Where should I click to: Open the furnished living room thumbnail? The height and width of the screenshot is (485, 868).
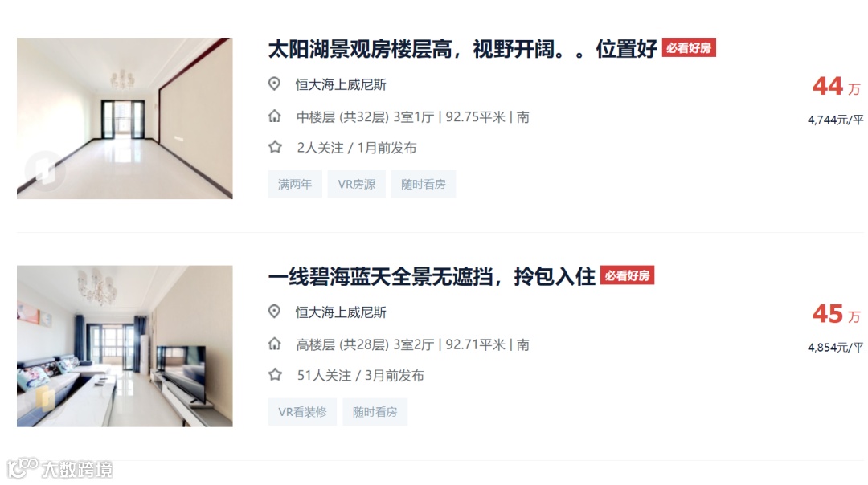tap(125, 346)
